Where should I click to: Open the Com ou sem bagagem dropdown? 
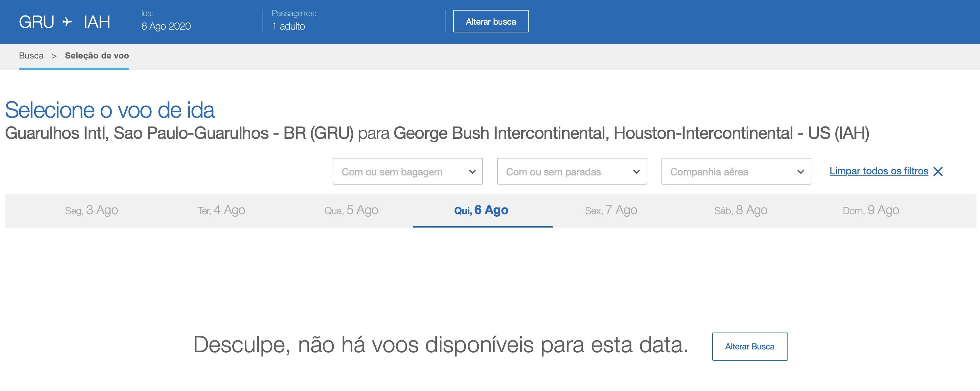coord(408,171)
